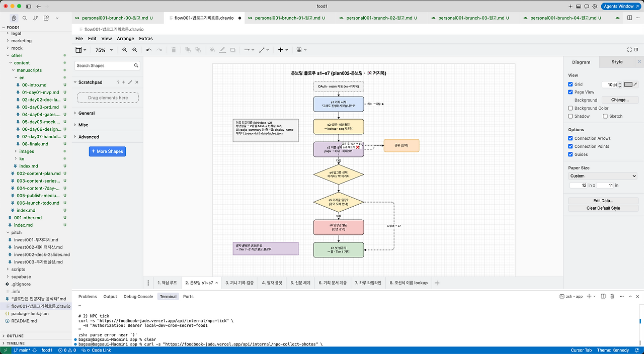Click the Edit Data... button

pyautogui.click(x=603, y=201)
